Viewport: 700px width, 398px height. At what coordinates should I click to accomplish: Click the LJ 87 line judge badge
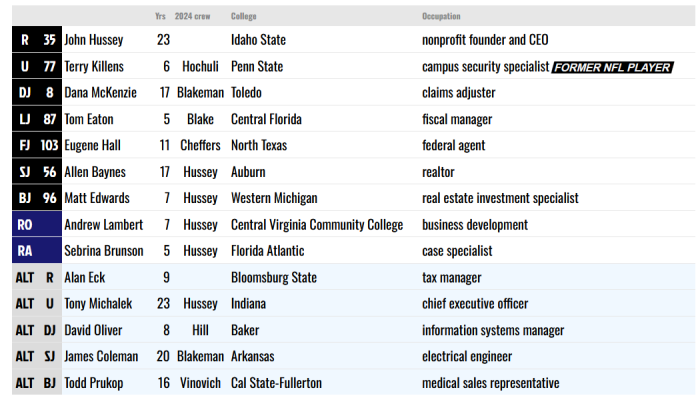[x=37, y=119]
